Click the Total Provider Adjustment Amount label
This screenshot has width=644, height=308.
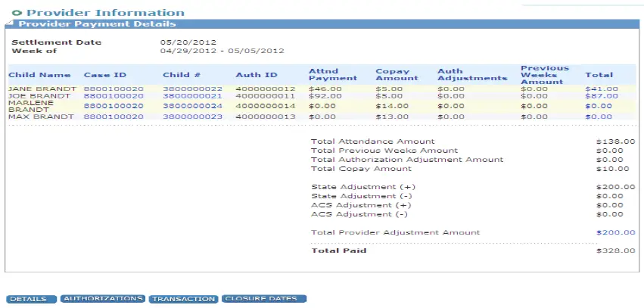(x=396, y=232)
